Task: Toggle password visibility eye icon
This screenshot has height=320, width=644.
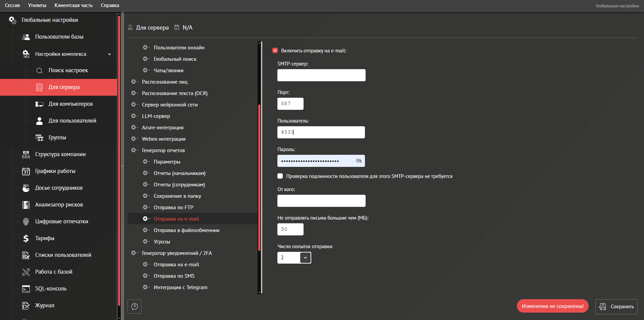Action: (359, 161)
